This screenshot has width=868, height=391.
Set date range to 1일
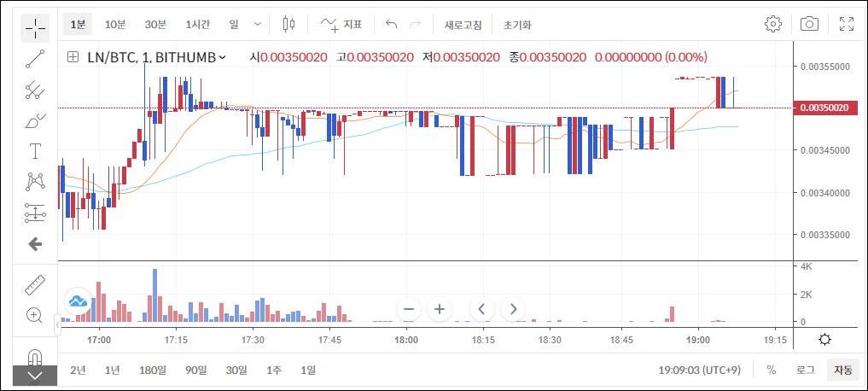[x=308, y=370]
